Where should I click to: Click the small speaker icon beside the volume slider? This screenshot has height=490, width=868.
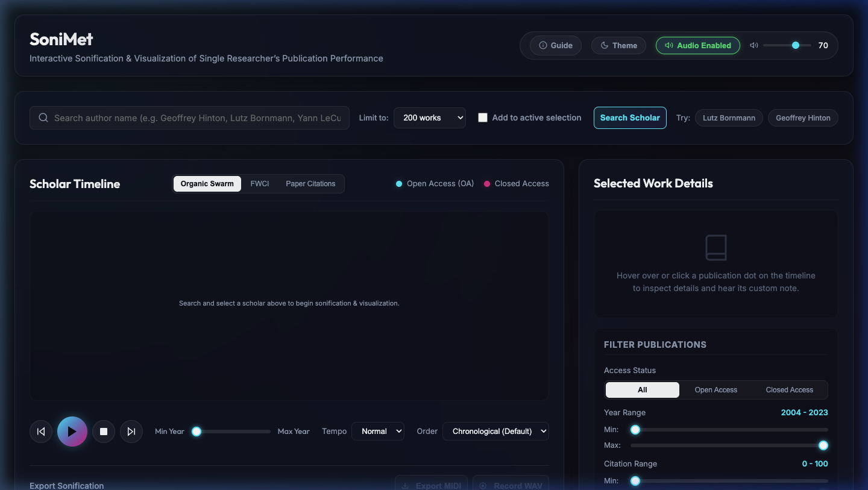tap(753, 45)
